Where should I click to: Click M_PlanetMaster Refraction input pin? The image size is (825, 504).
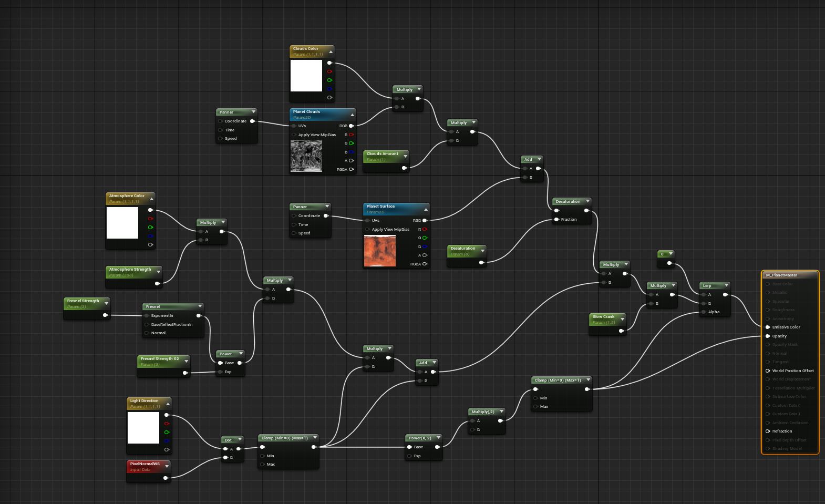click(768, 431)
